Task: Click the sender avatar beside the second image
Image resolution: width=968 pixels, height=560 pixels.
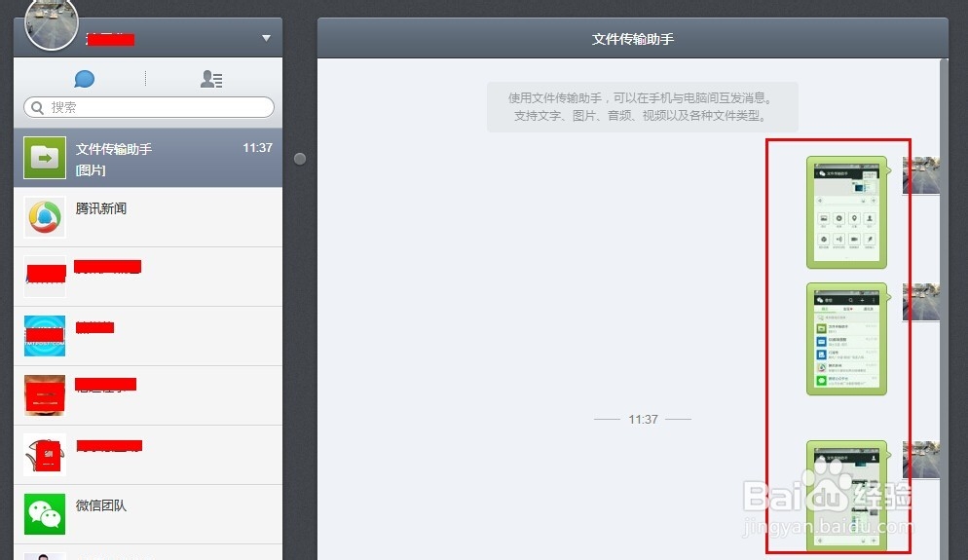Action: click(x=921, y=302)
